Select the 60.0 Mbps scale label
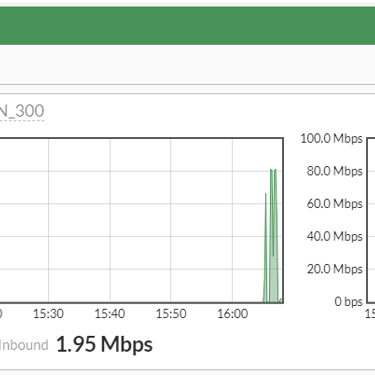This screenshot has width=375, height=375. click(x=334, y=204)
